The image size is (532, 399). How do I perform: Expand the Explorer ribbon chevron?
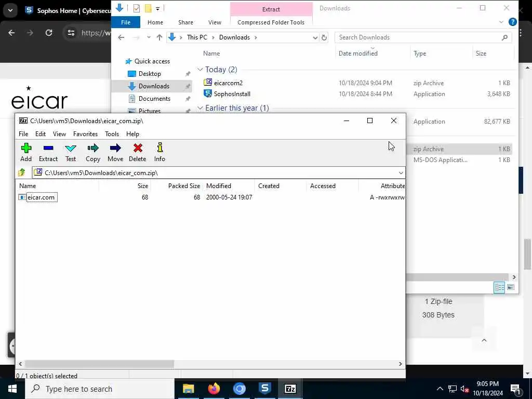click(501, 22)
